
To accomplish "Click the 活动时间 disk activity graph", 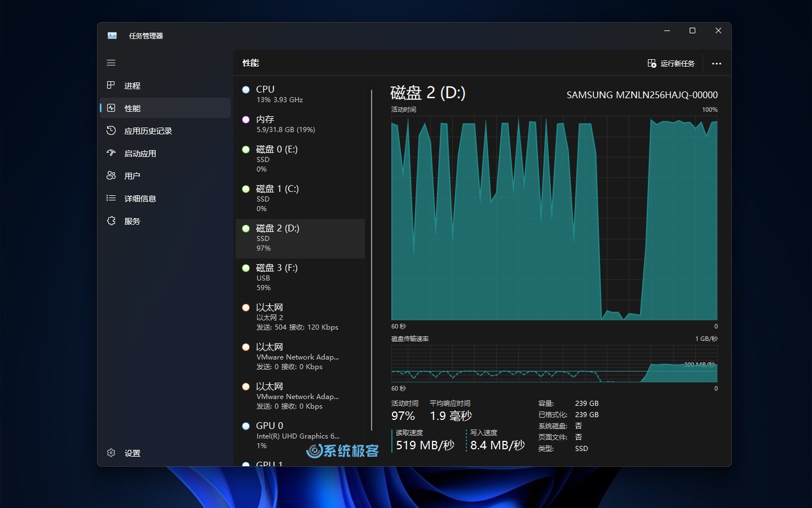I will click(554, 218).
